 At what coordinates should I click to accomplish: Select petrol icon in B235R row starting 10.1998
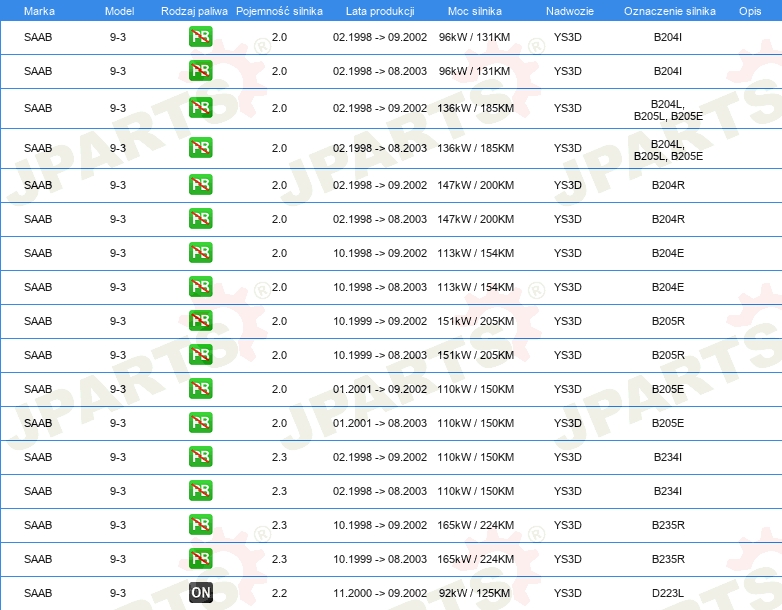pos(200,525)
